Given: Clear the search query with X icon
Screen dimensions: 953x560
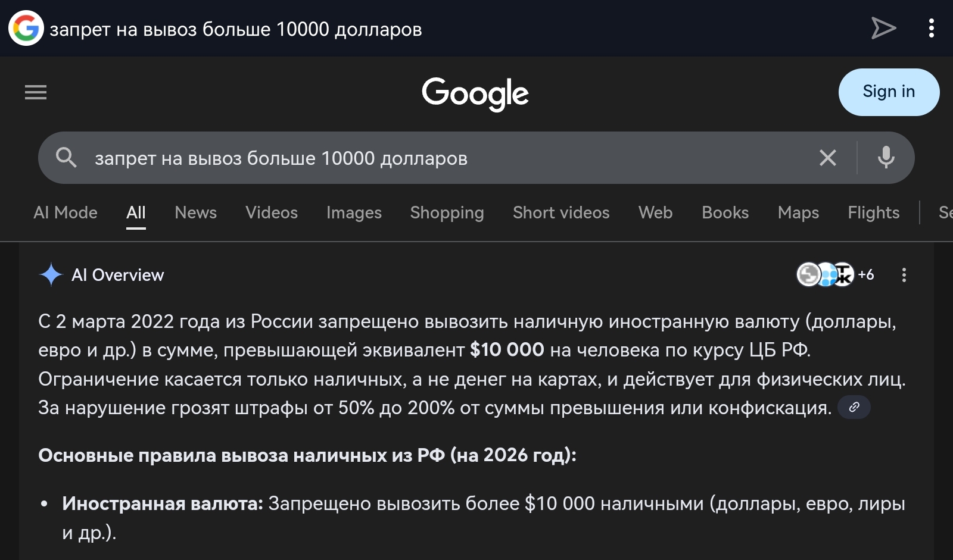Looking at the screenshot, I should click(828, 158).
